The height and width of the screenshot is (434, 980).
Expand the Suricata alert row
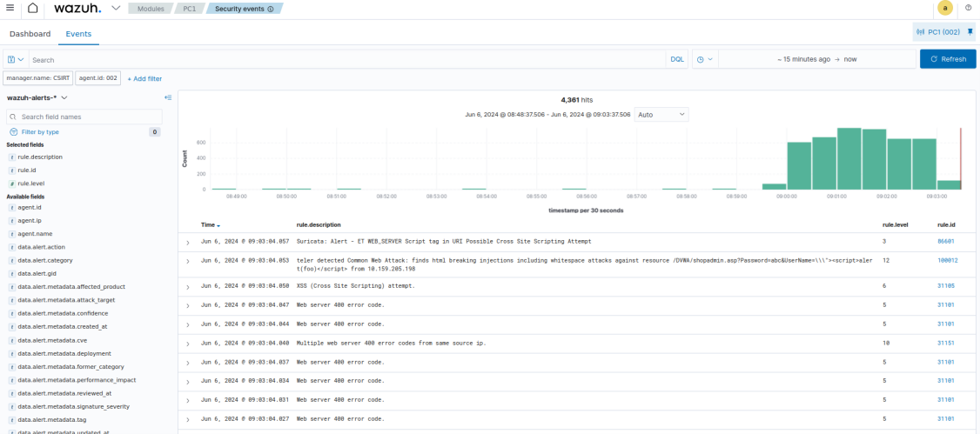pyautogui.click(x=187, y=241)
